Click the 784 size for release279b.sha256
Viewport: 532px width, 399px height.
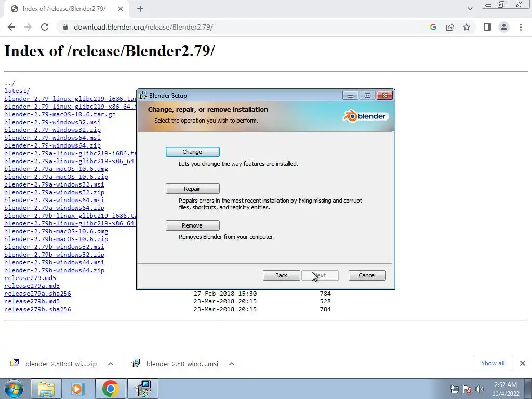325,310
